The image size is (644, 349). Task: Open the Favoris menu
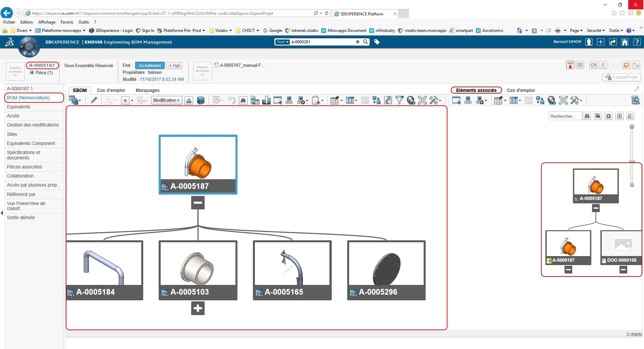tap(67, 22)
